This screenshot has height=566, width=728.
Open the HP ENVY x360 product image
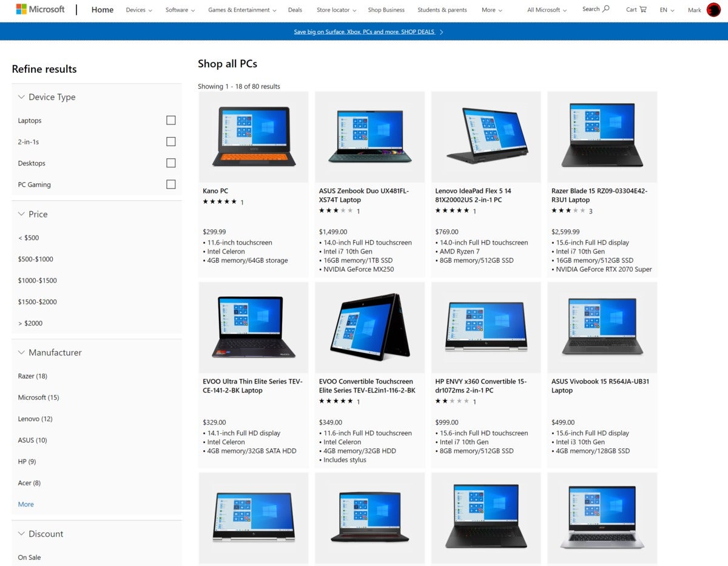[x=486, y=328]
